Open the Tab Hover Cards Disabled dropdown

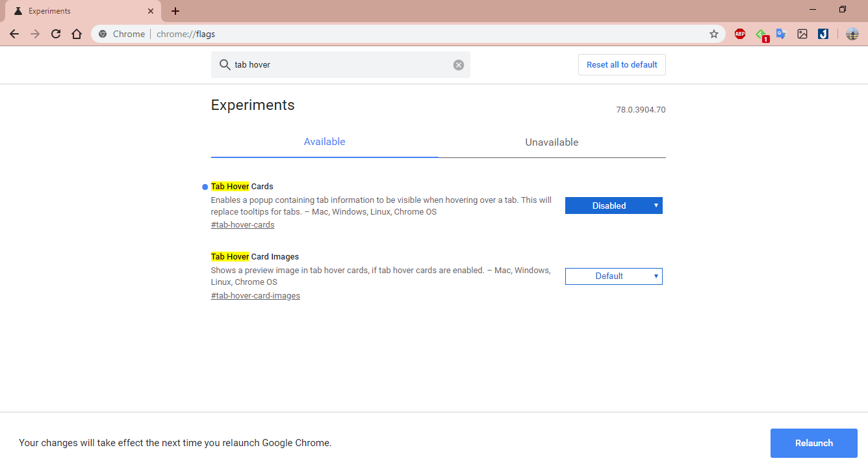click(x=614, y=206)
